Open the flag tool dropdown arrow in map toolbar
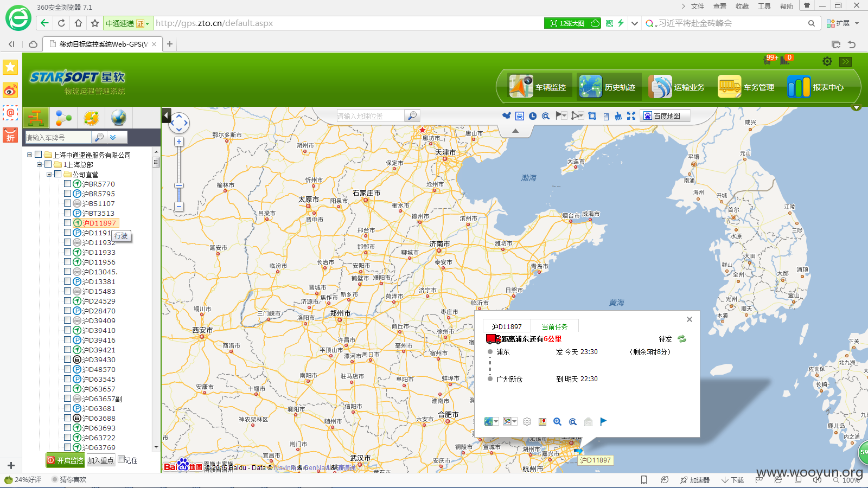 (565, 116)
